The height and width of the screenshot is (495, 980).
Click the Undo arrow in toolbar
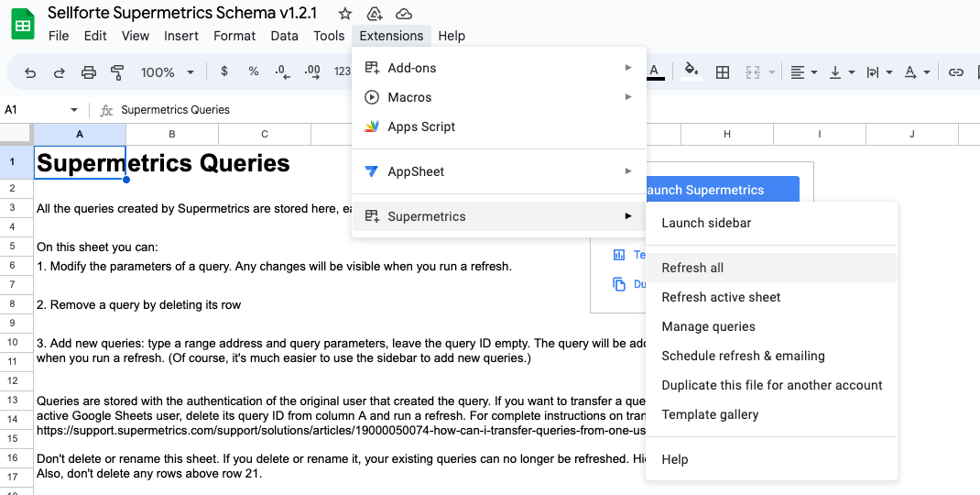pos(31,72)
